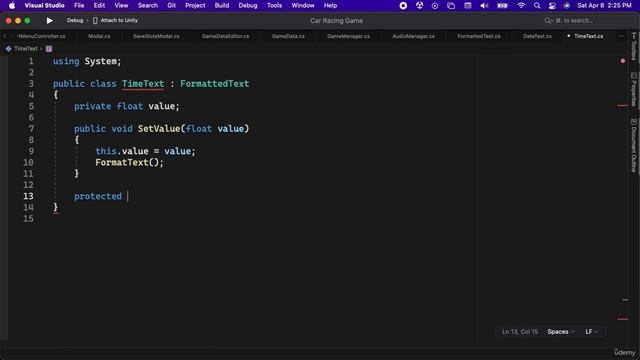Click the TimeText breadcrumb label
Screen dimensions: 640x360
point(26,49)
